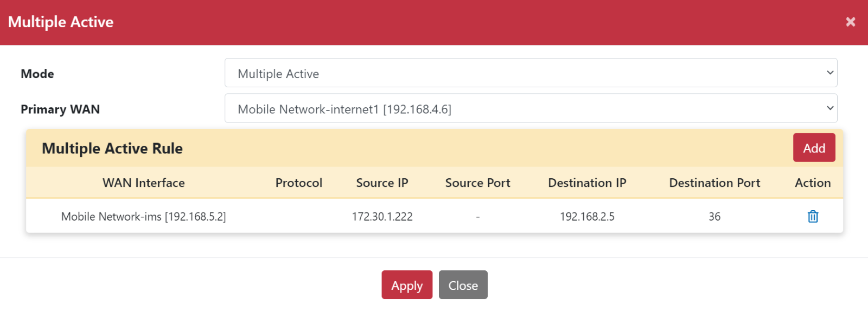Viewport: 868px width, 311px height.
Task: Click destination IP 192.168.2.5 cell
Action: (x=587, y=217)
